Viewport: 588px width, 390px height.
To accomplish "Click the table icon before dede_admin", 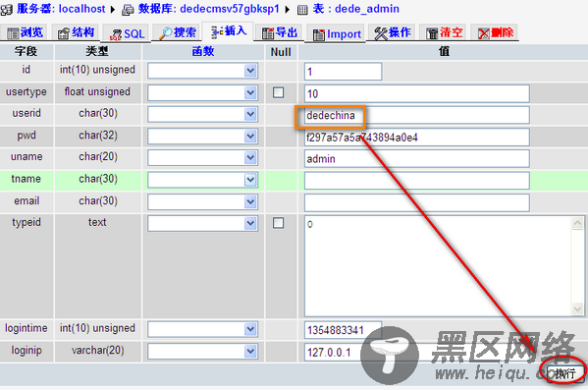I will tap(302, 10).
